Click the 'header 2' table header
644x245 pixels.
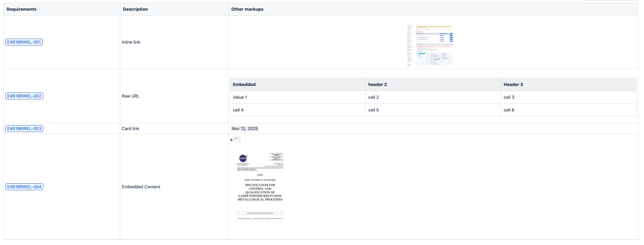pos(377,84)
